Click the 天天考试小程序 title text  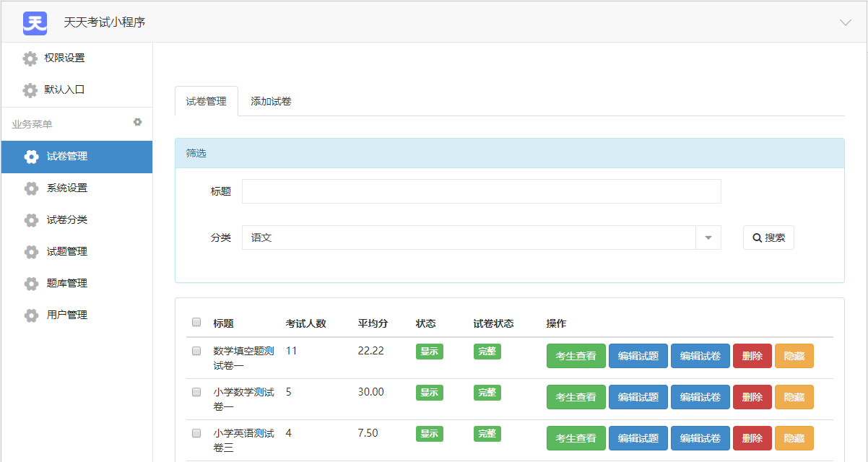[105, 22]
